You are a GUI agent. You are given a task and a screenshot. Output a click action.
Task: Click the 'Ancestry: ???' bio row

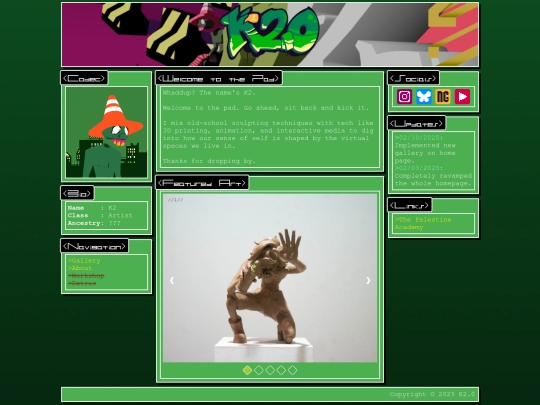coord(94,223)
